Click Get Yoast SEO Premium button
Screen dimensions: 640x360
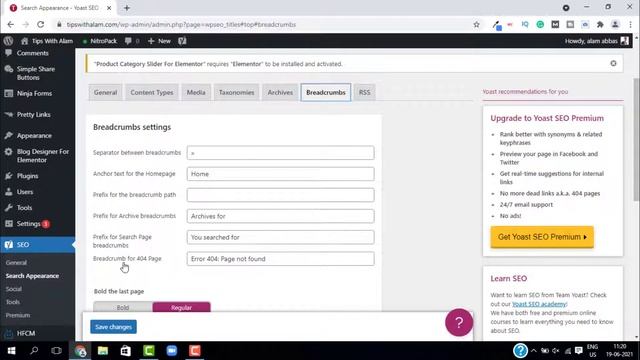[542, 237]
